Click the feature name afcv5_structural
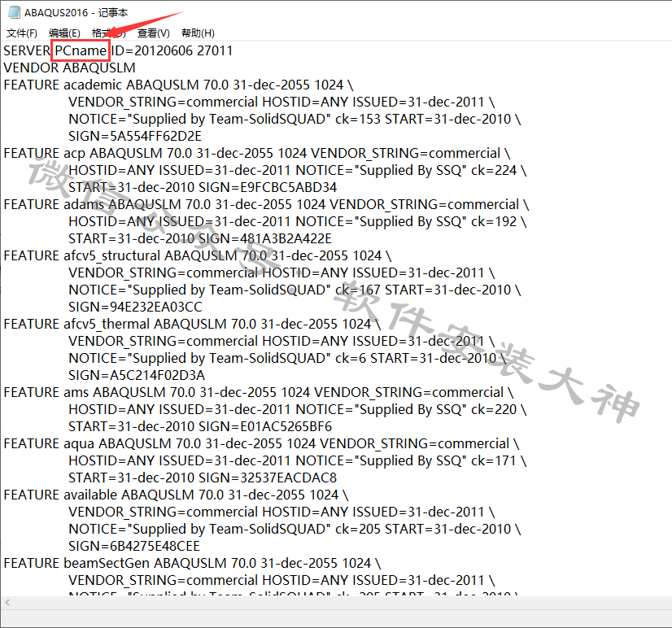This screenshot has height=628, width=672. point(111,255)
